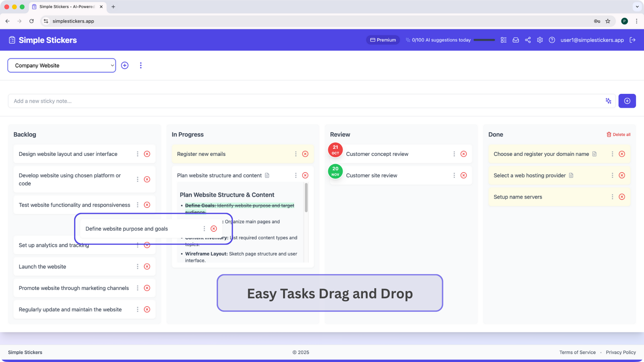Create a new board with the plus circle icon
The width and height of the screenshot is (644, 362).
point(124,65)
